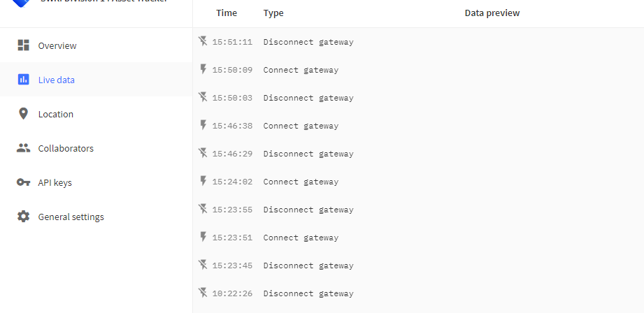Viewport: 644px width, 313px height.
Task: Select the 15:46:38 Connect gateway event
Action: pyautogui.click(x=418, y=126)
